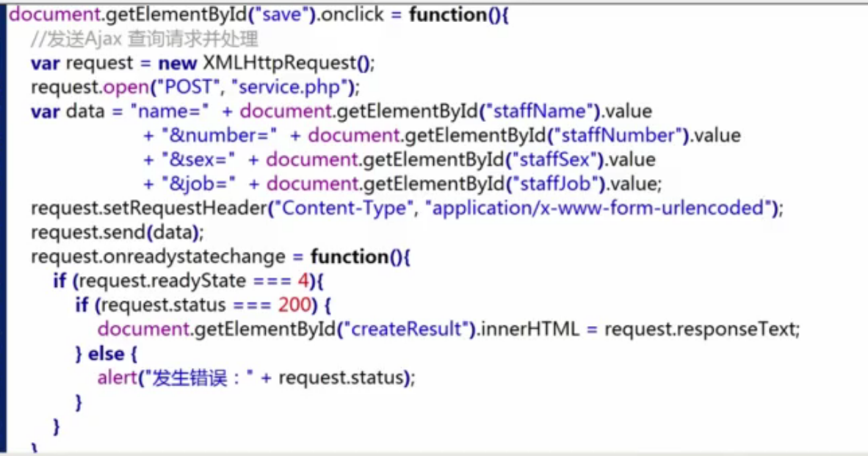Click the "staffNumber" string
The image size is (868, 456).
(x=619, y=136)
